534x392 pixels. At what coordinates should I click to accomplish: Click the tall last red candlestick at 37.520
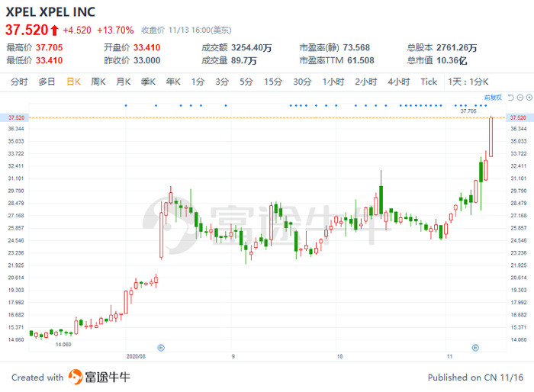pos(491,137)
